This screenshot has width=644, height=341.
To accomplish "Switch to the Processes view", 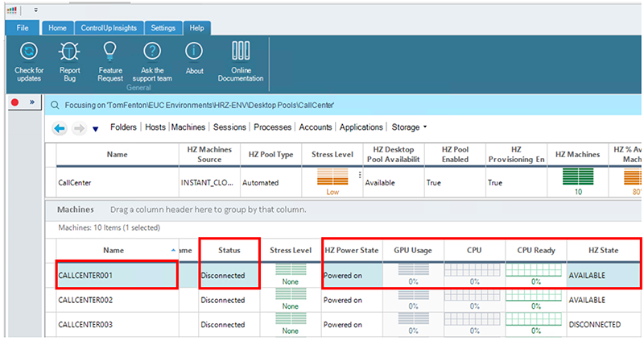I will [273, 127].
